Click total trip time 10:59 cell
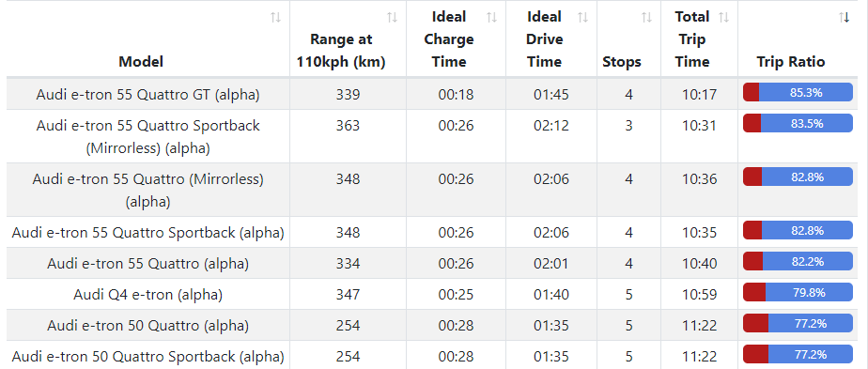 coord(699,294)
